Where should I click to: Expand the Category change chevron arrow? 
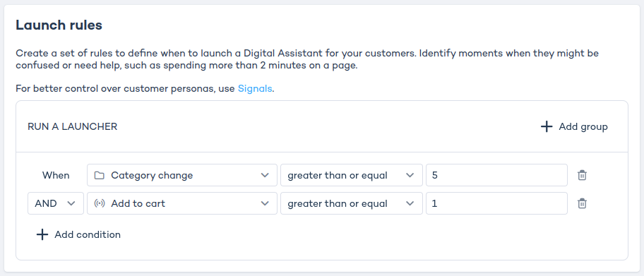pyautogui.click(x=265, y=175)
